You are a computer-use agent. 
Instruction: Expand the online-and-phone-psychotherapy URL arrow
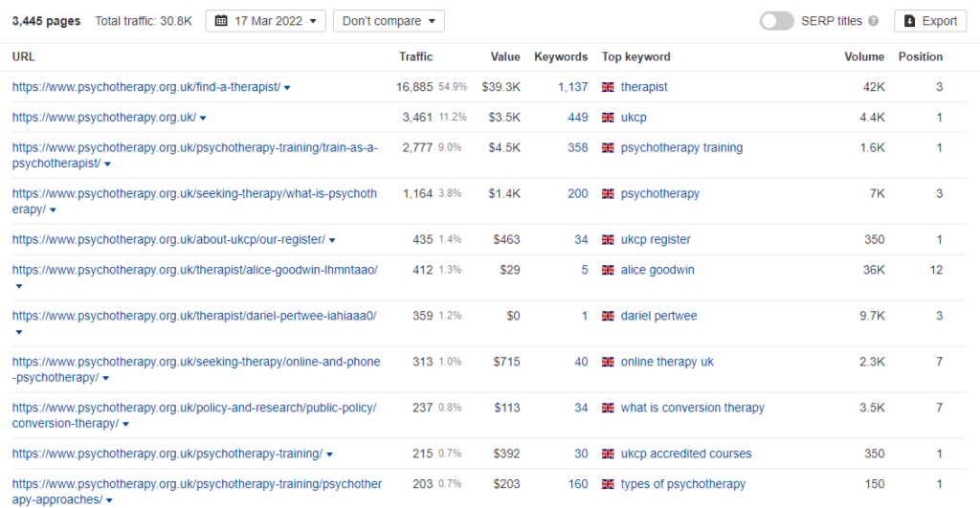[105, 379]
